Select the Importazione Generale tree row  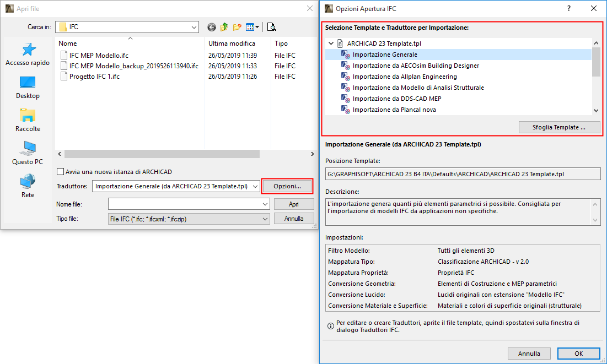pos(458,55)
